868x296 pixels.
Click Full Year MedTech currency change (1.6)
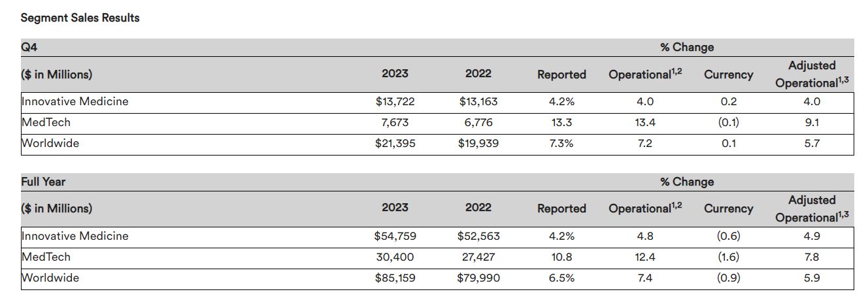tap(728, 257)
